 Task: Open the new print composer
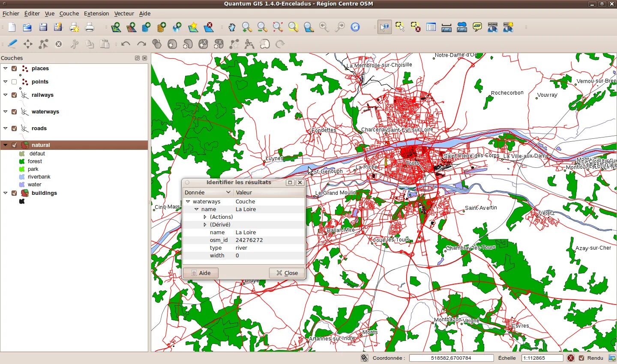pos(75,27)
